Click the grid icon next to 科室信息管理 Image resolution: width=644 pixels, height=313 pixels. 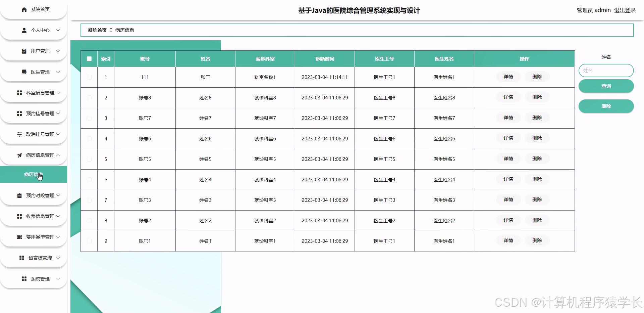pyautogui.click(x=19, y=93)
